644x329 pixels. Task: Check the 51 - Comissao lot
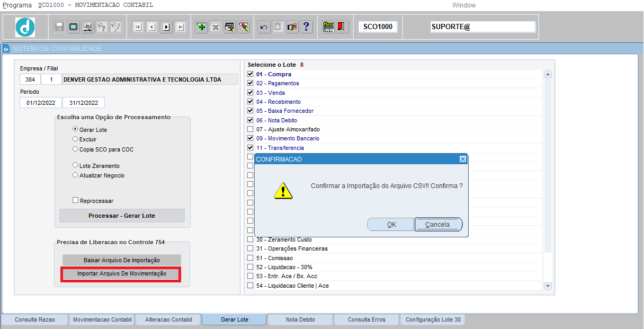click(251, 258)
